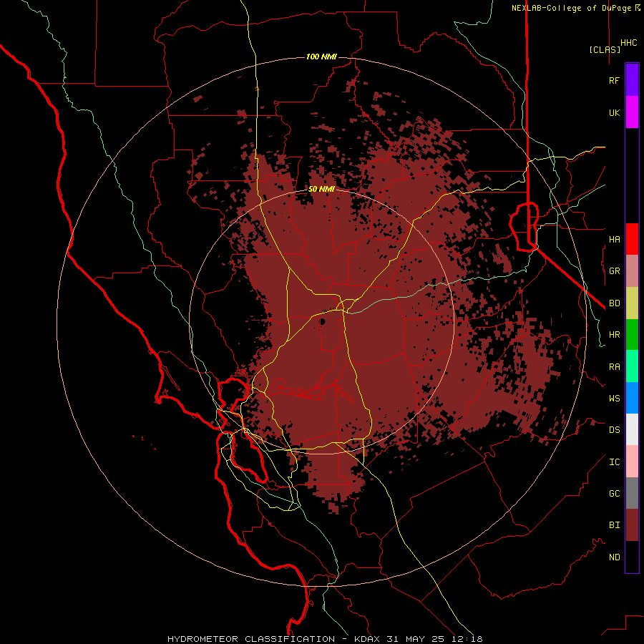Click the UK magenta legend swatch
644x644 pixels.
(x=632, y=112)
